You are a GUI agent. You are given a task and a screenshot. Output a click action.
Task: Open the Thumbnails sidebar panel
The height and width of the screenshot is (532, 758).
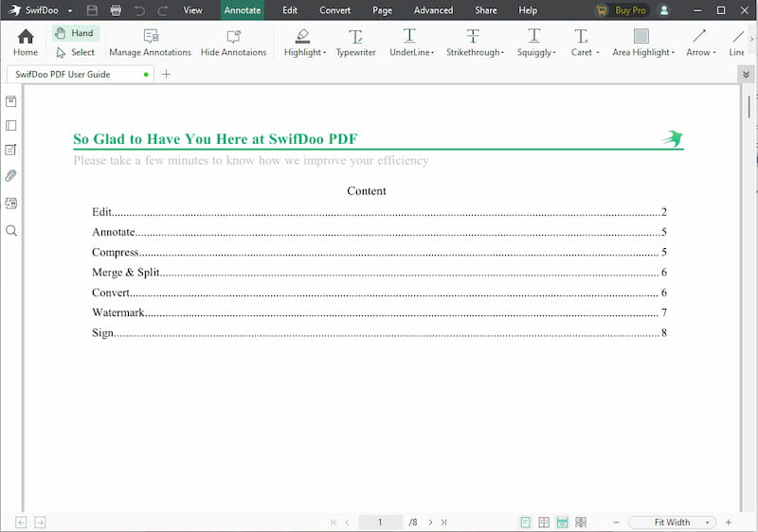11,126
